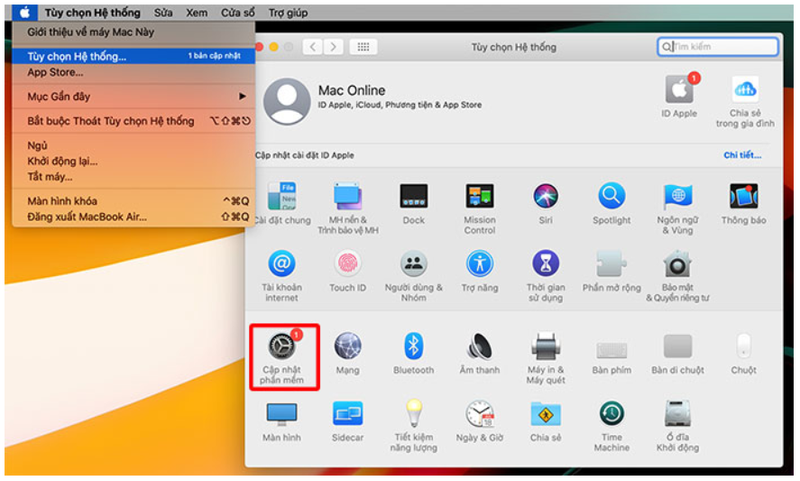Viewport: 800px width, 481px height.
Task: Open Âm thanh sound preferences
Action: pyautogui.click(x=480, y=347)
